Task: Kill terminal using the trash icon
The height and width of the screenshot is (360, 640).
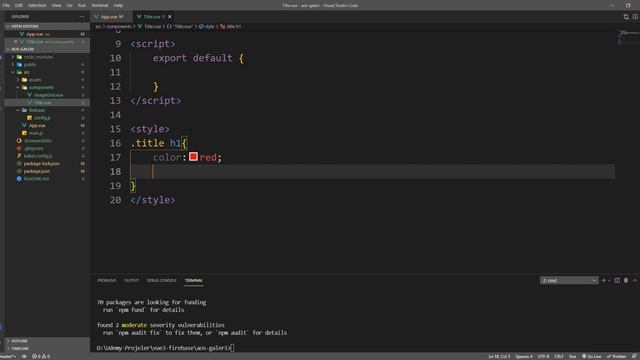Action: [626, 280]
